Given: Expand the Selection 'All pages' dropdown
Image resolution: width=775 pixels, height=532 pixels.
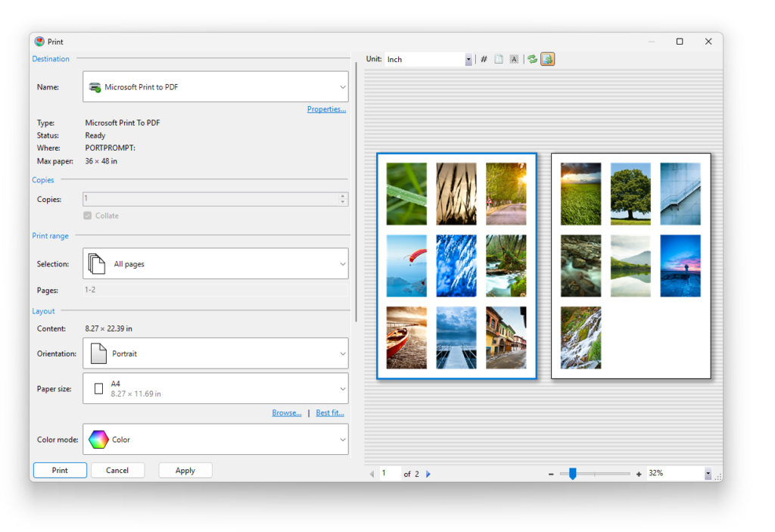Looking at the screenshot, I should (x=215, y=264).
